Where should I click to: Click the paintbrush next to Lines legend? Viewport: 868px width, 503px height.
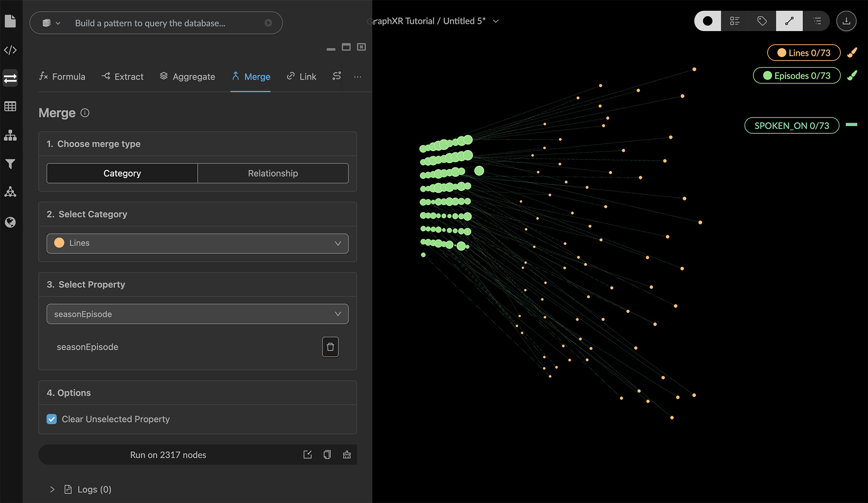tap(852, 53)
